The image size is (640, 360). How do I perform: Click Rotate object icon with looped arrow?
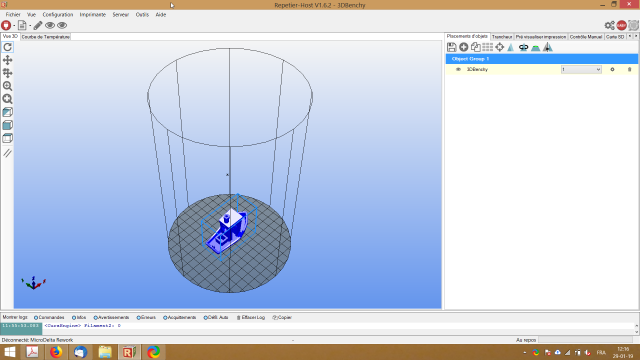[523, 47]
